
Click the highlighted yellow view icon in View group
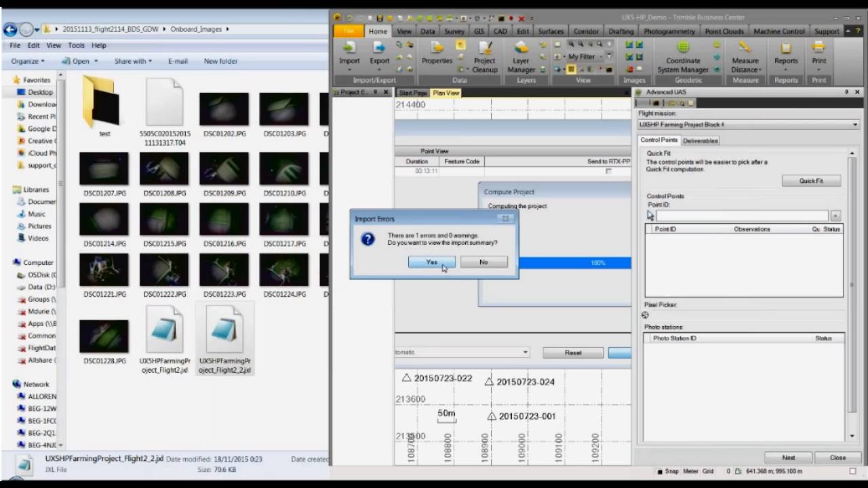571,69
